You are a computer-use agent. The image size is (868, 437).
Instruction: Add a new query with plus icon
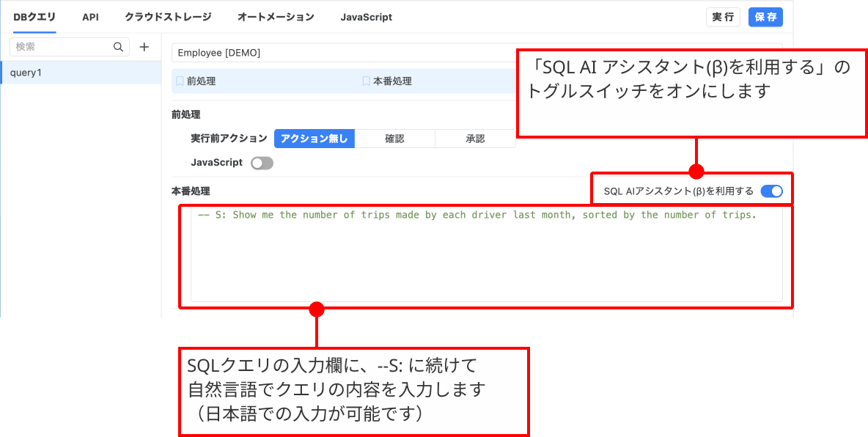144,47
